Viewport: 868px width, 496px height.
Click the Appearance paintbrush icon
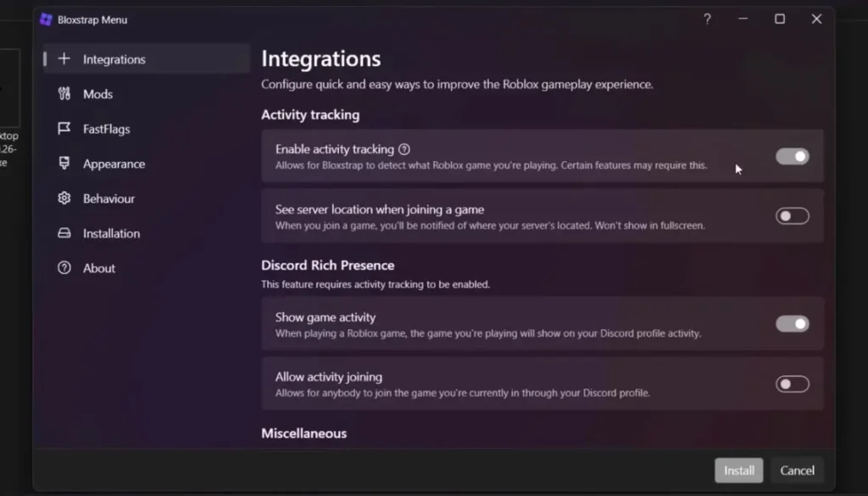(x=64, y=164)
